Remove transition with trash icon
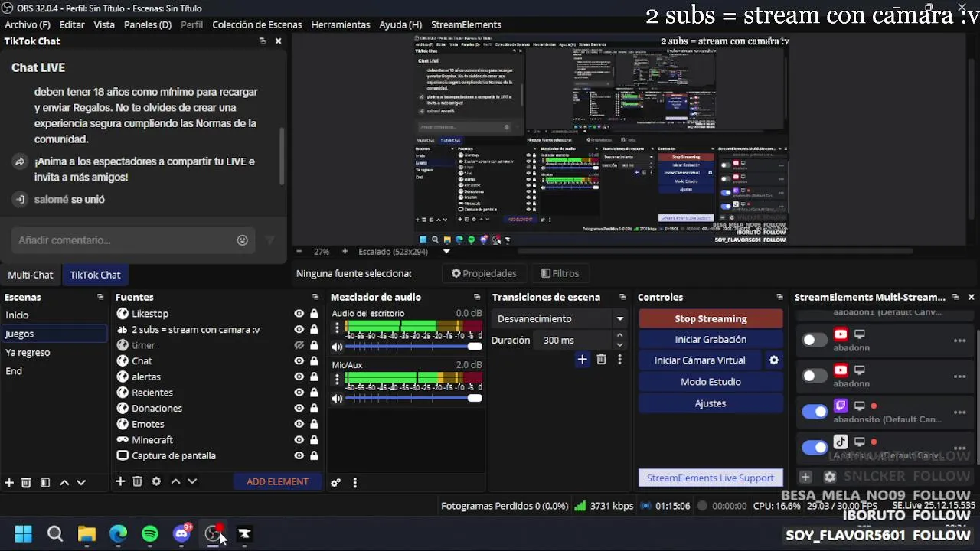980x551 pixels. coord(601,359)
